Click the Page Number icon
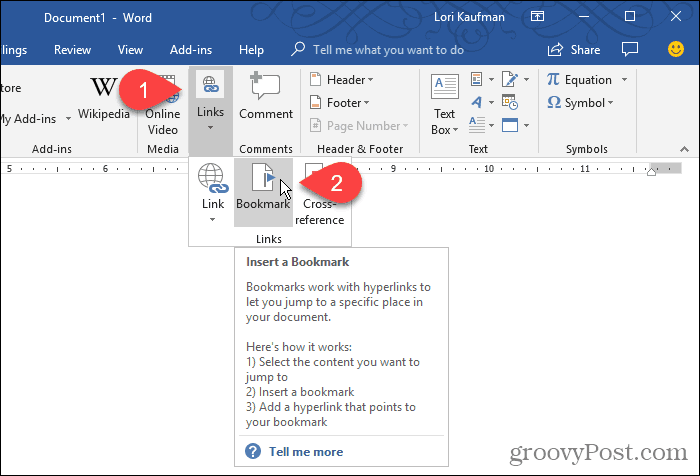700x476 pixels. tap(316, 125)
